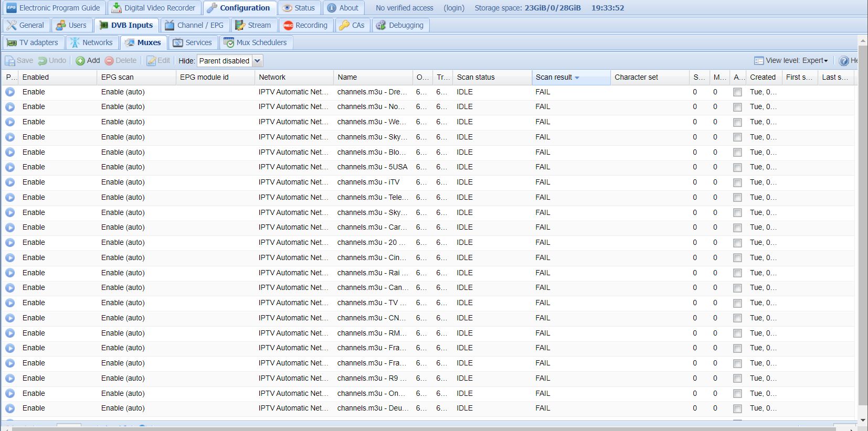
Task: Open the About tab
Action: pyautogui.click(x=343, y=8)
